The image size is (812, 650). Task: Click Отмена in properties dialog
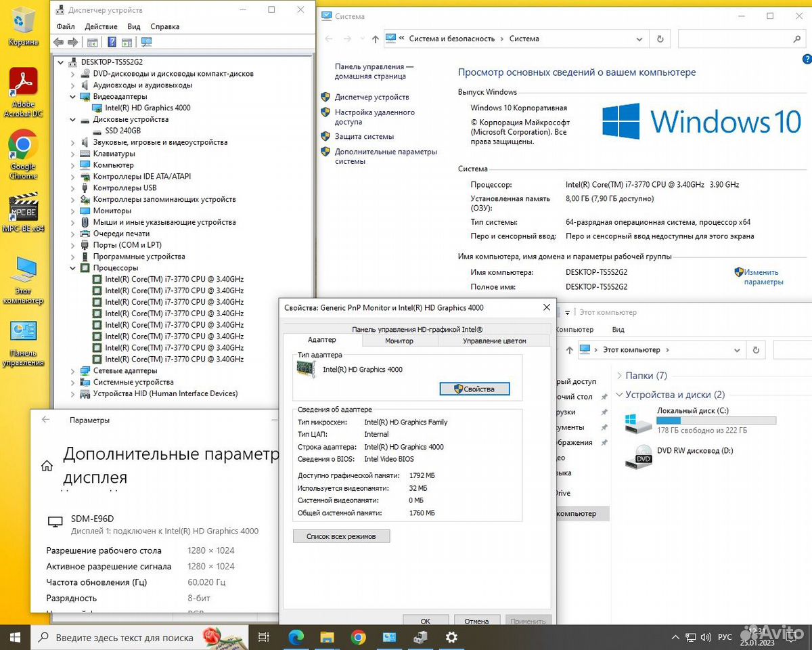pyautogui.click(x=476, y=621)
